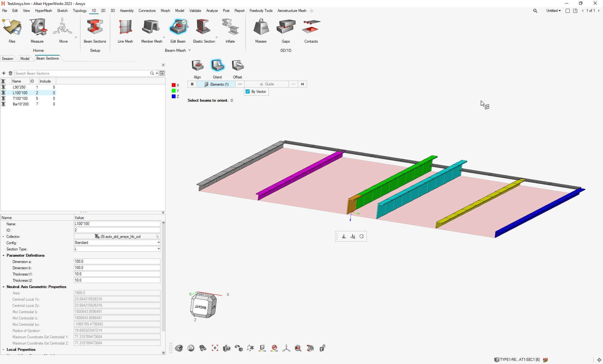Toggle the Elements (1) selector
This screenshot has width=603, height=364.
tap(217, 84)
